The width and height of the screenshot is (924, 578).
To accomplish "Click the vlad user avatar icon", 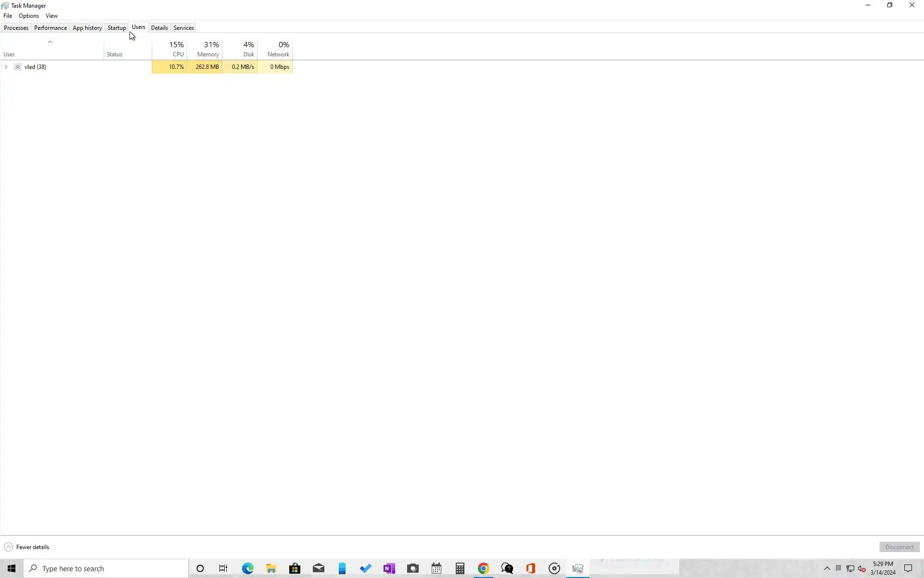I will (18, 67).
